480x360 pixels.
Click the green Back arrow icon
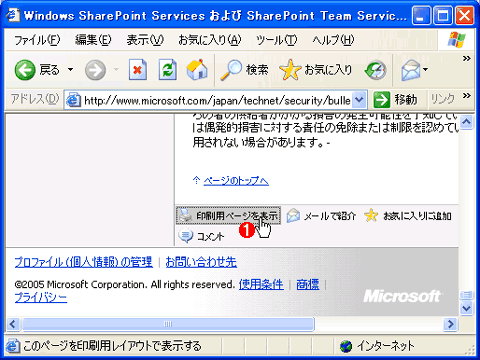coord(25,70)
